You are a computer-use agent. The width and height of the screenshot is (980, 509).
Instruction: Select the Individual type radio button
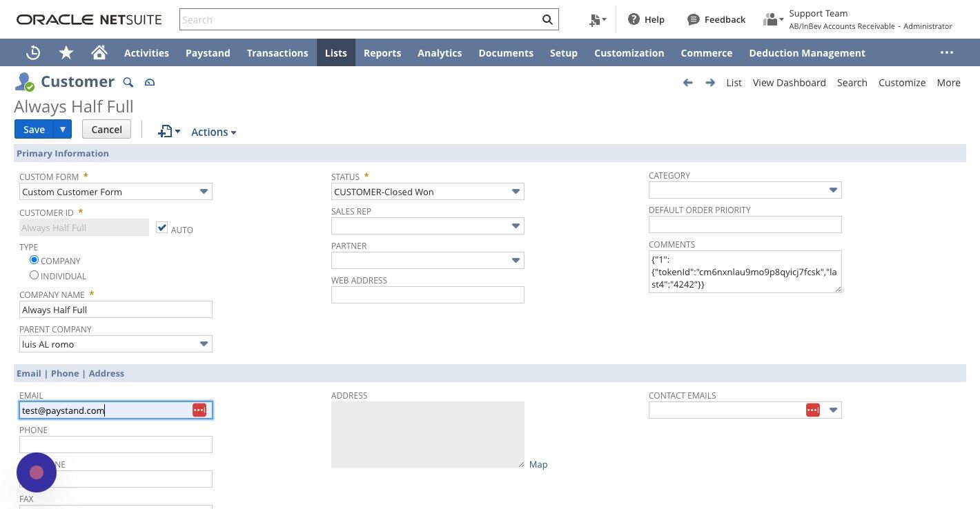click(x=34, y=275)
